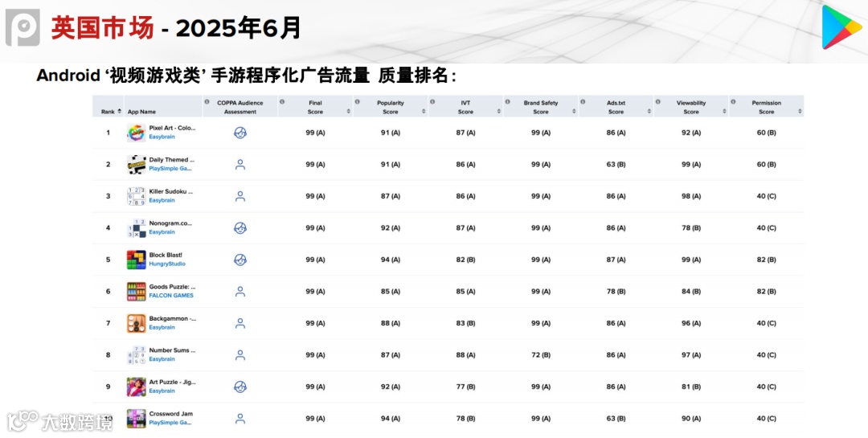Sort using the Ads.txt Score arrows
The height and width of the screenshot is (438, 868).
tap(649, 111)
